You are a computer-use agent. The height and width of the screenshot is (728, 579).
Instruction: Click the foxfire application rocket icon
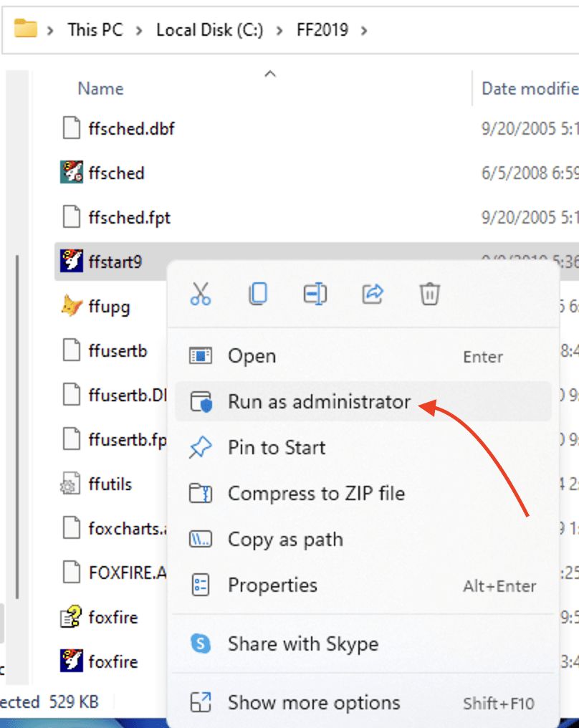(72, 661)
